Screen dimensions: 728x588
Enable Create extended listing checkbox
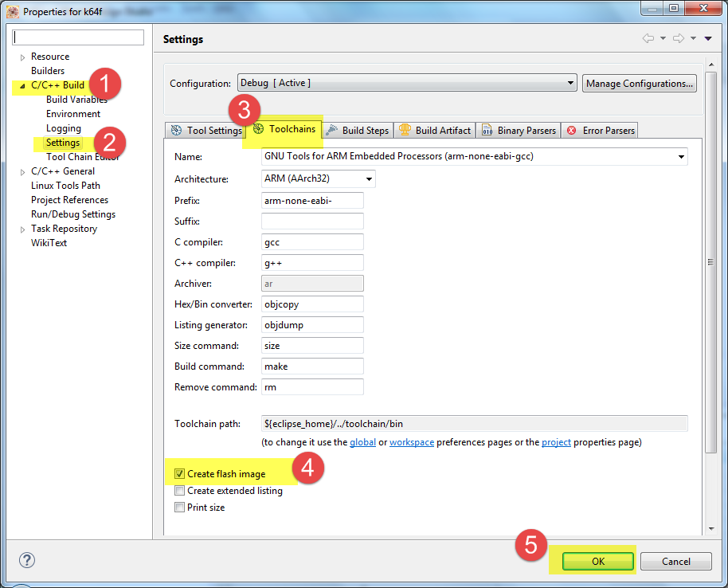pos(180,491)
